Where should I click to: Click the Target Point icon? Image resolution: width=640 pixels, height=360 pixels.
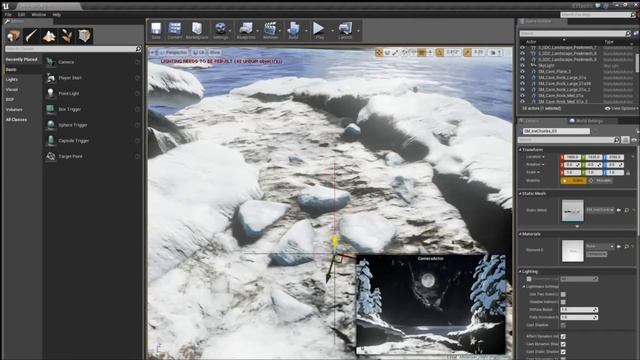(51, 156)
